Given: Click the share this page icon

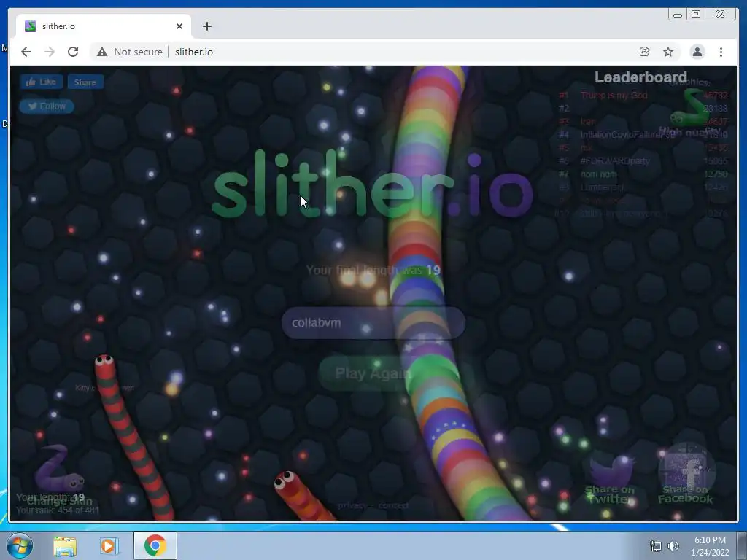Looking at the screenshot, I should point(645,52).
